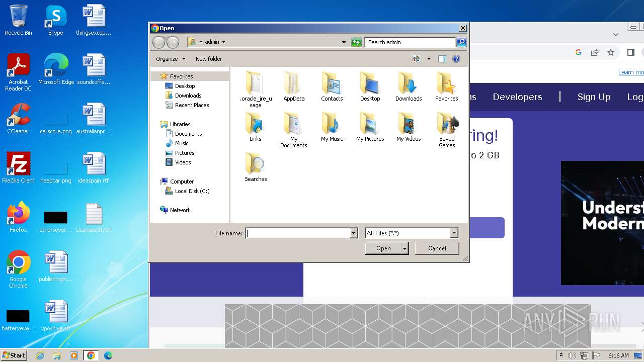Click the Back arrow in Open dialog
Screen dimensions: 644x362
[x=158, y=42]
